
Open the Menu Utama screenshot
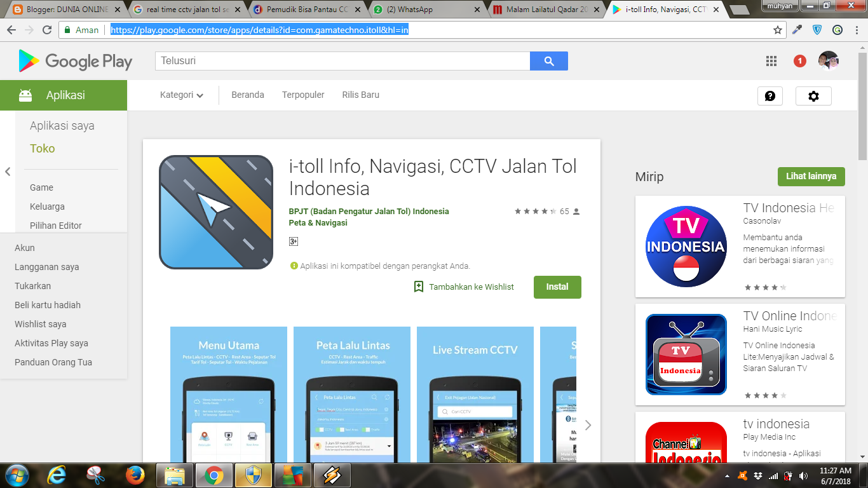tap(229, 394)
